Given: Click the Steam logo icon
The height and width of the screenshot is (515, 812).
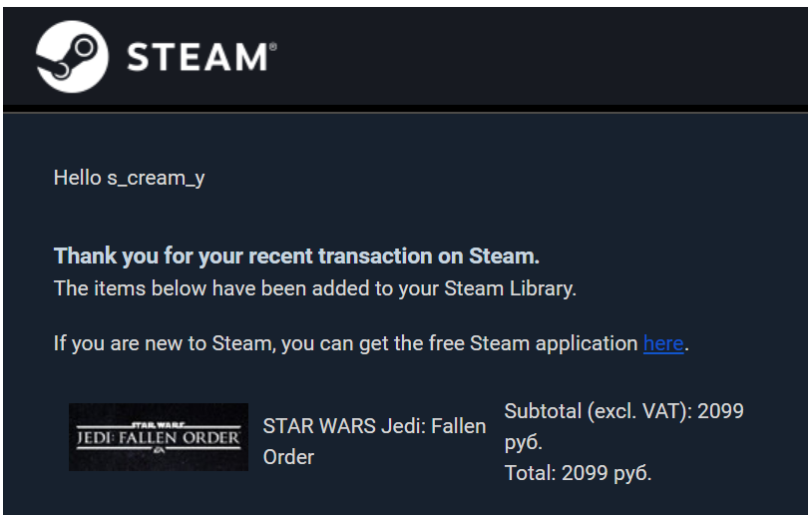Looking at the screenshot, I should click(71, 56).
